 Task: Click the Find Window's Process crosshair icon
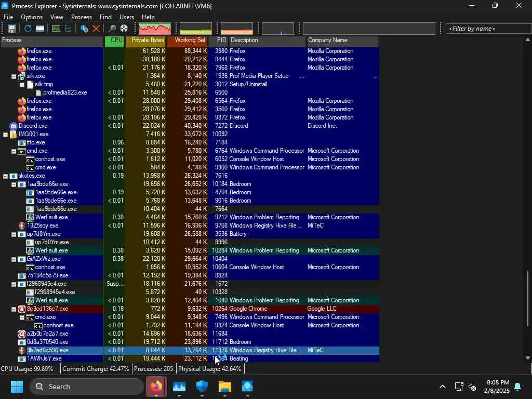pos(124,29)
